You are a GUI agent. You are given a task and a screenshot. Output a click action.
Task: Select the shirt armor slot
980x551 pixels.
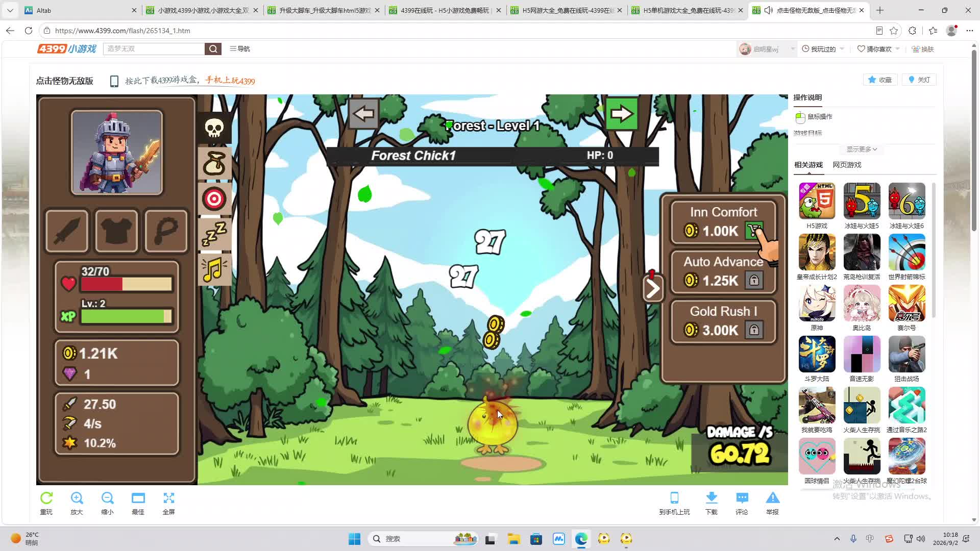[x=116, y=231]
